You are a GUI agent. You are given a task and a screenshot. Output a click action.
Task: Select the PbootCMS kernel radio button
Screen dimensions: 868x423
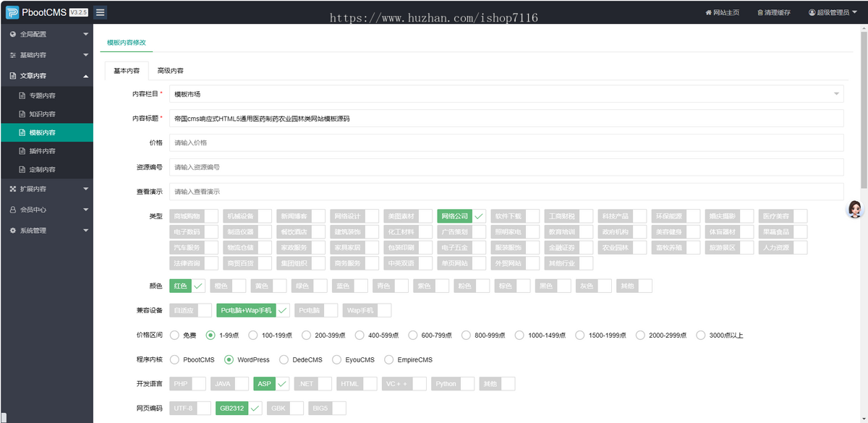coord(174,359)
